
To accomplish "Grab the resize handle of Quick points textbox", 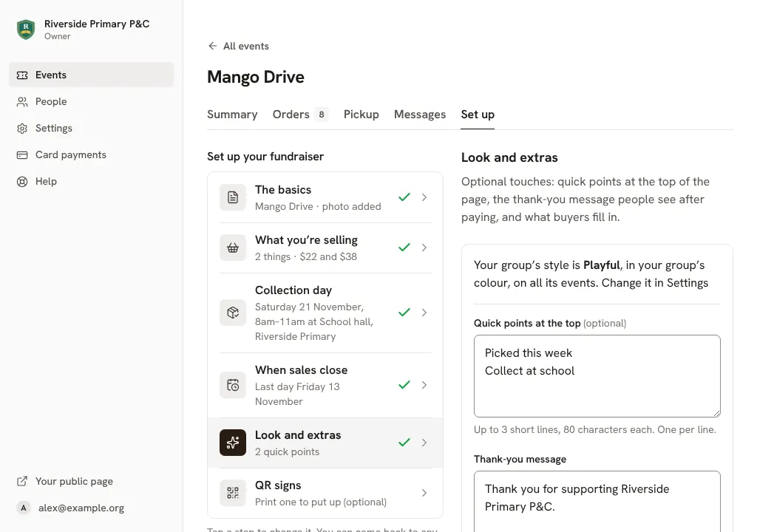I will tap(716, 413).
